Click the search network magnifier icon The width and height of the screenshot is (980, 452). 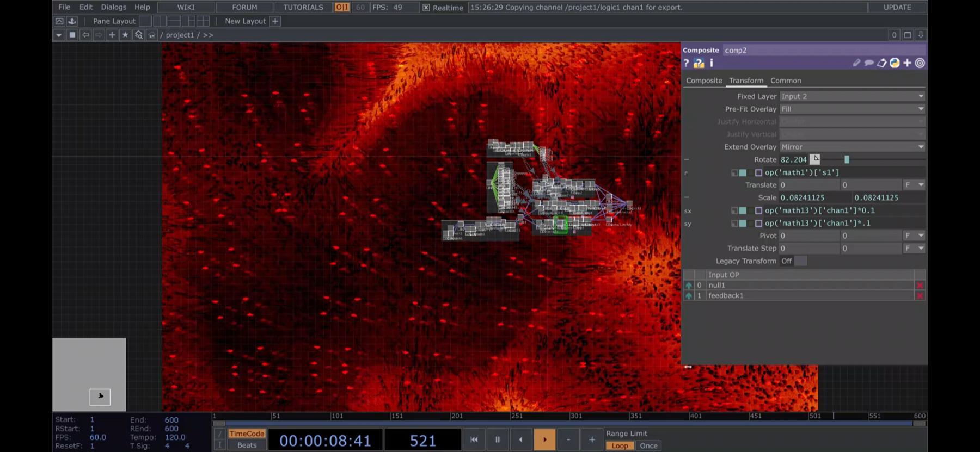(x=139, y=35)
